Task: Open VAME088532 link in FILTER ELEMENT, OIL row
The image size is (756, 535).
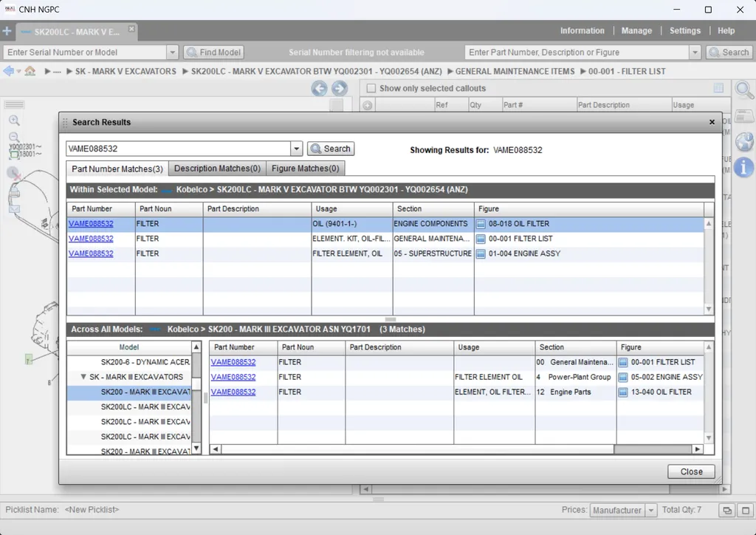Action: click(91, 253)
